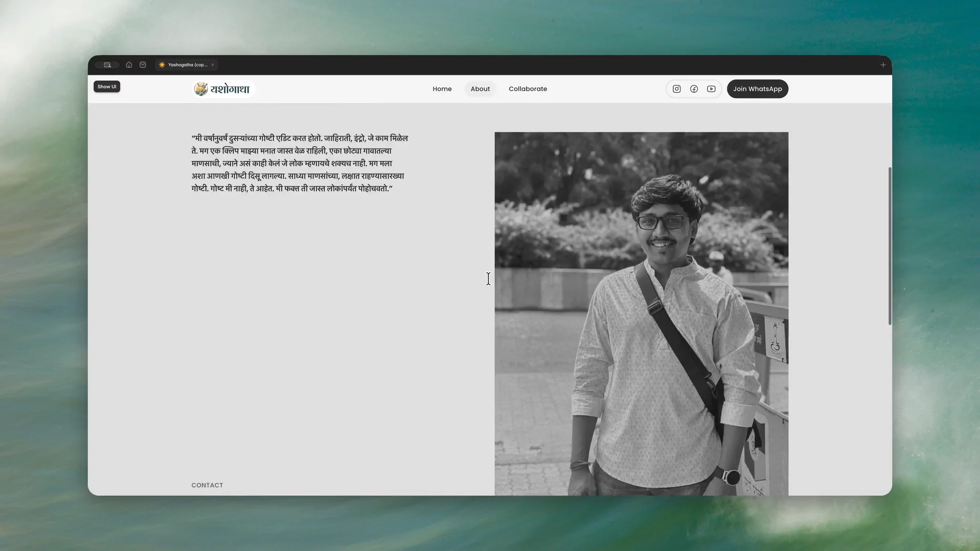Click the Yashogatha logo in the navbar
The height and width of the screenshot is (551, 980).
223,89
